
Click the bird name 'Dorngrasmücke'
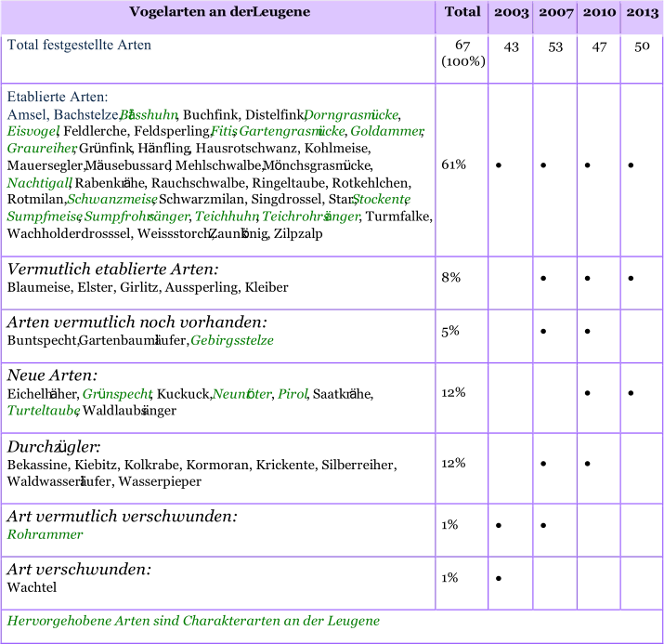(x=351, y=115)
